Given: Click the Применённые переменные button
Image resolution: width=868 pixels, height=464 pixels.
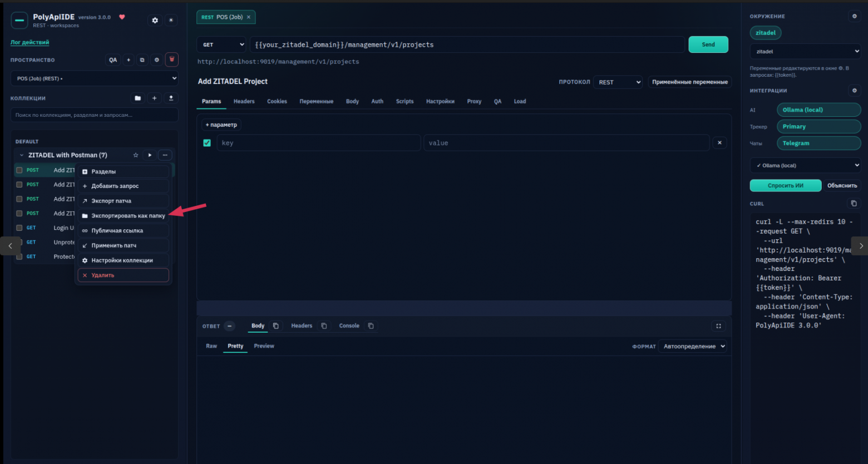Looking at the screenshot, I should pos(690,82).
